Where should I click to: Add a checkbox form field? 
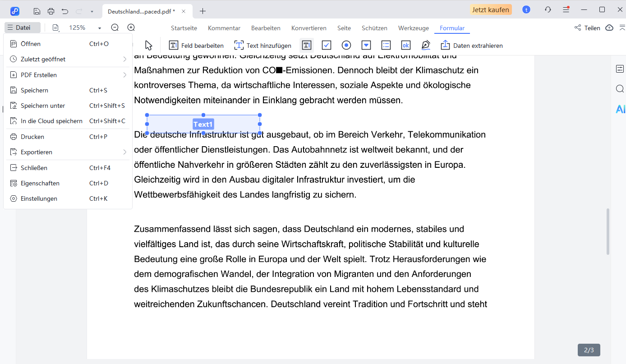pos(327,45)
